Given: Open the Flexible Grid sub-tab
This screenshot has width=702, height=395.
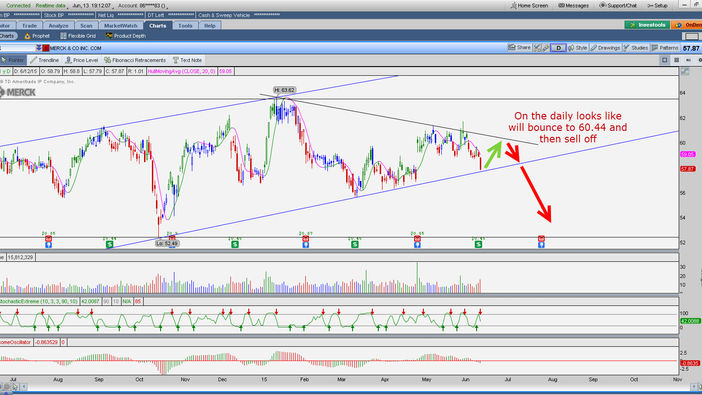Looking at the screenshot, I should coord(78,36).
